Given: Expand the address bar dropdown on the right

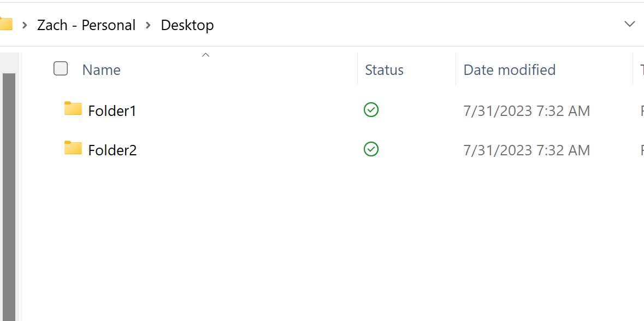Looking at the screenshot, I should tap(629, 24).
